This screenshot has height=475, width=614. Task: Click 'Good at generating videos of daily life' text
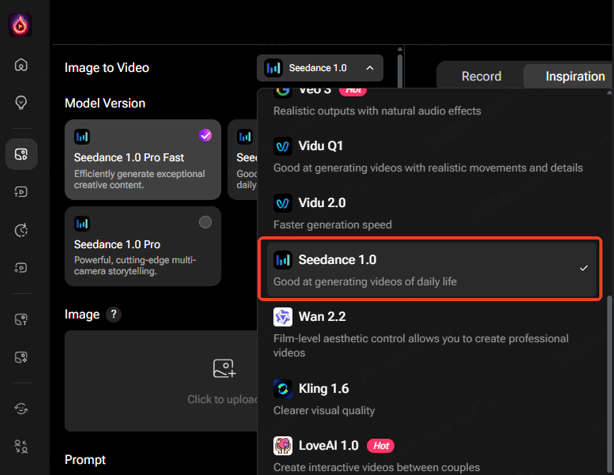tap(365, 282)
